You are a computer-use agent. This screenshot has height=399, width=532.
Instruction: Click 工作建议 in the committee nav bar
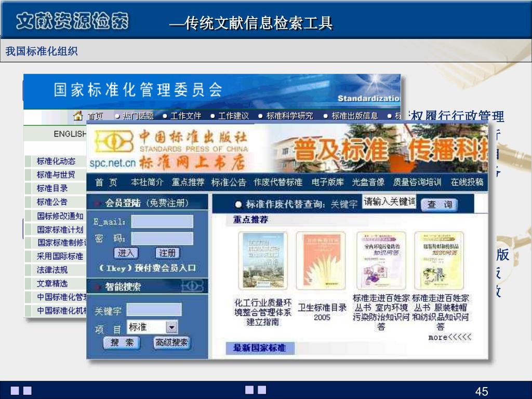tap(233, 116)
